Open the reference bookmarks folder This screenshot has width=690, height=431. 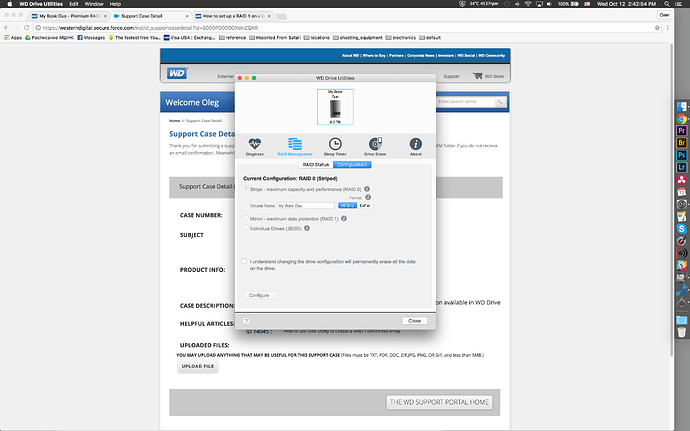click(x=232, y=38)
